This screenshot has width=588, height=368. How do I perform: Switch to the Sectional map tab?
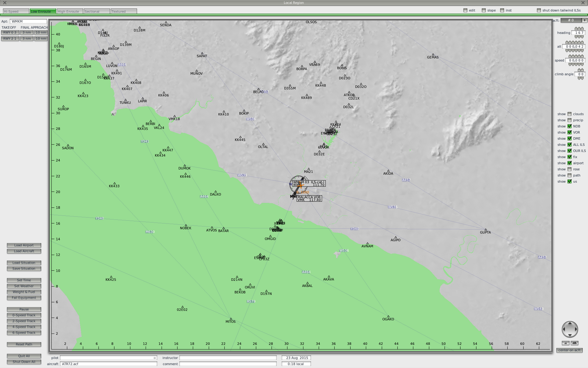(x=96, y=11)
